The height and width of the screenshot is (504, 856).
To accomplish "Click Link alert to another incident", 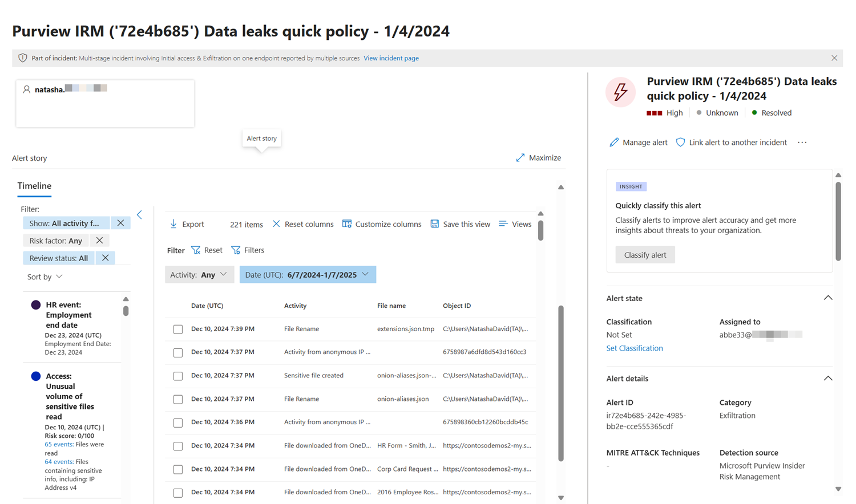I will pos(732,143).
